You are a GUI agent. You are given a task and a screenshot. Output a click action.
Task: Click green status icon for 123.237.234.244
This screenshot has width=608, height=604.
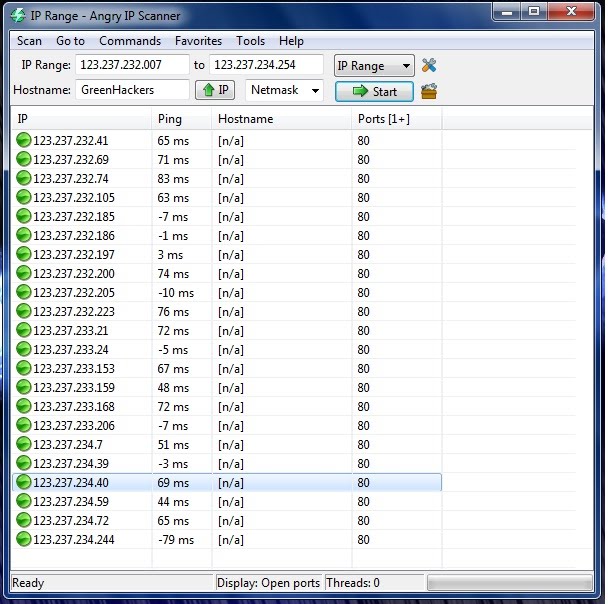click(24, 539)
